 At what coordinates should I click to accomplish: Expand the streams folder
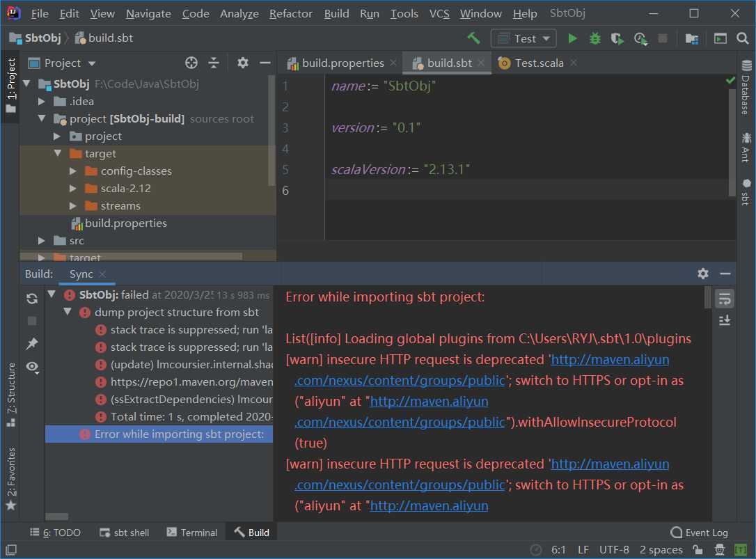(x=73, y=205)
